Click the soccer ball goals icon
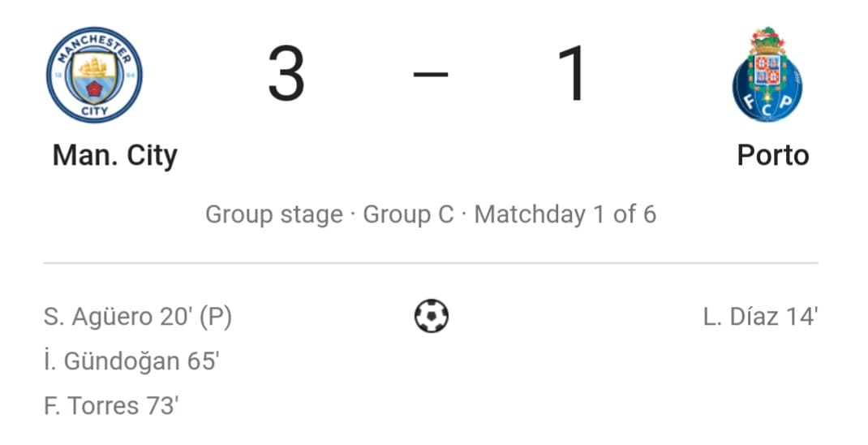This screenshot has width=868, height=445. [x=432, y=316]
